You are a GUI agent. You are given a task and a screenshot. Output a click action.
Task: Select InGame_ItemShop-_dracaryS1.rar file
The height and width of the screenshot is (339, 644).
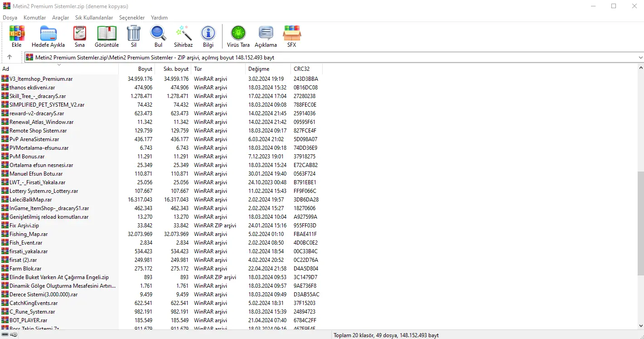(49, 208)
